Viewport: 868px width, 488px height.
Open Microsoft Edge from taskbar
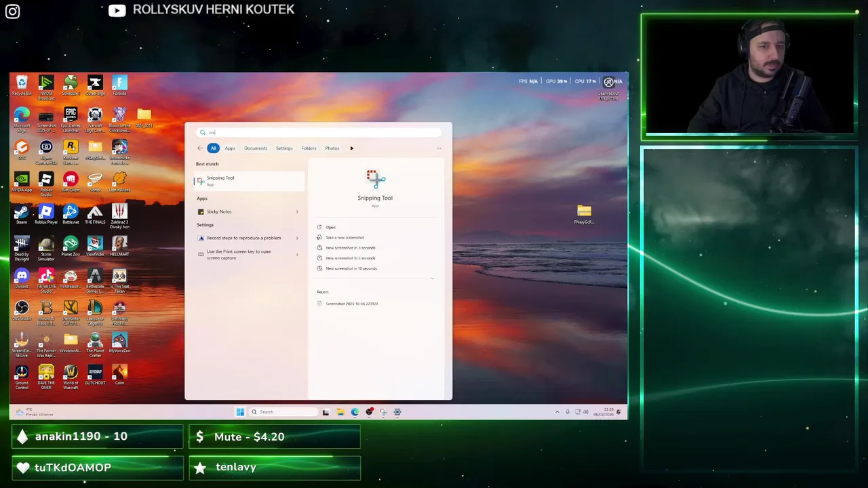355,412
